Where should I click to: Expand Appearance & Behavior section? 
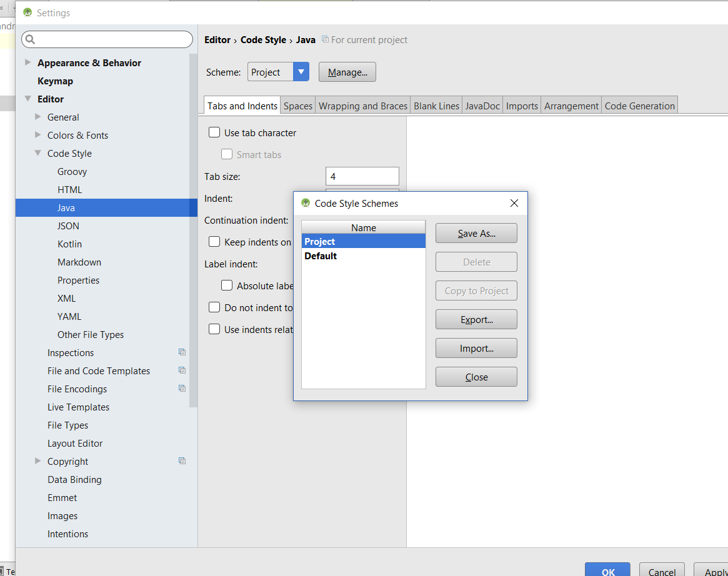coord(28,62)
